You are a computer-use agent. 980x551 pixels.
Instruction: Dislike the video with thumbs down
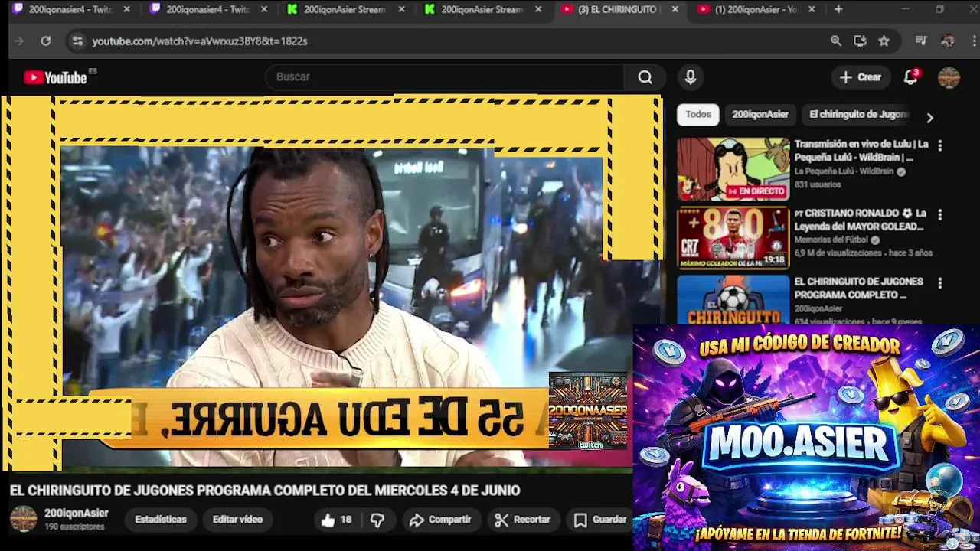[377, 520]
